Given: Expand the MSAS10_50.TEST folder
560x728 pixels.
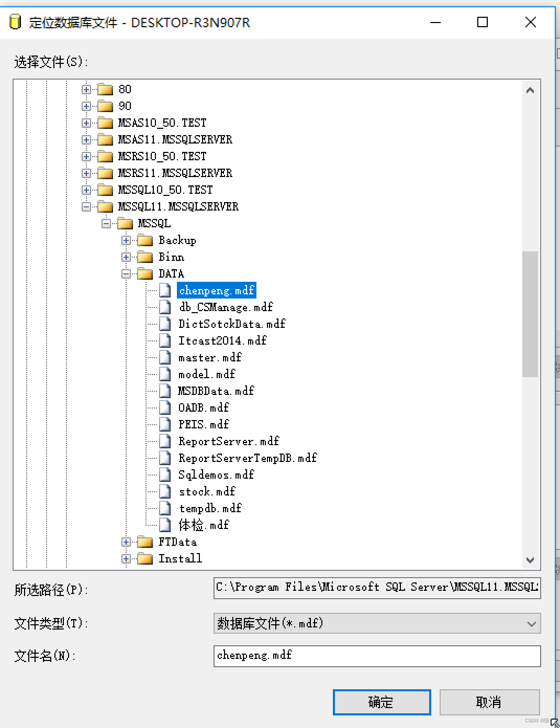Looking at the screenshot, I should pyautogui.click(x=86, y=123).
